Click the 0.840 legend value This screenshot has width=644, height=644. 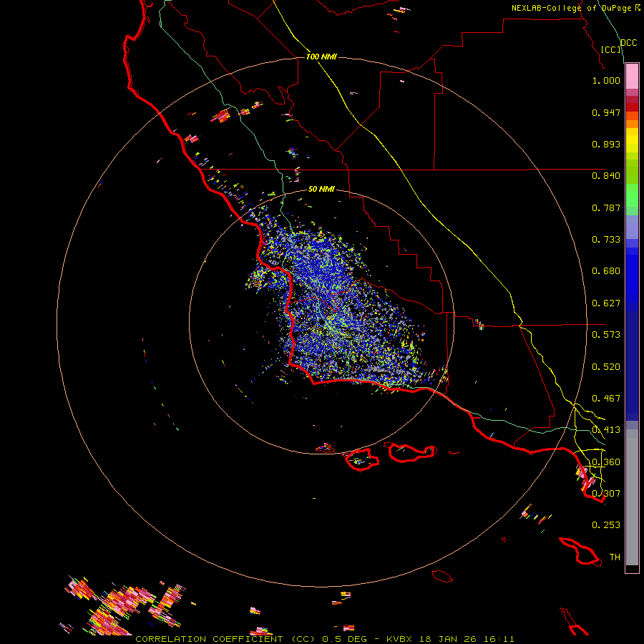(606, 176)
